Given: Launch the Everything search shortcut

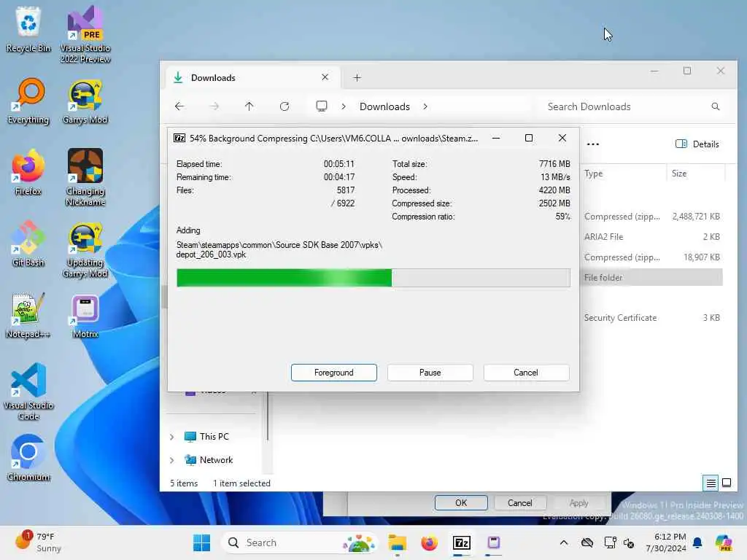Looking at the screenshot, I should pyautogui.click(x=28, y=101).
